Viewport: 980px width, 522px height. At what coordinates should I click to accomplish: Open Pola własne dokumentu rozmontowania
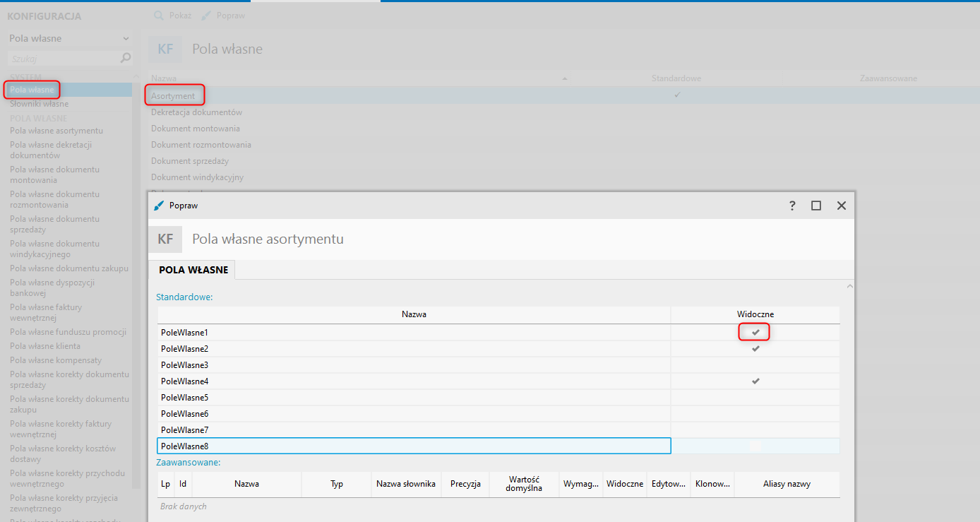pos(54,199)
